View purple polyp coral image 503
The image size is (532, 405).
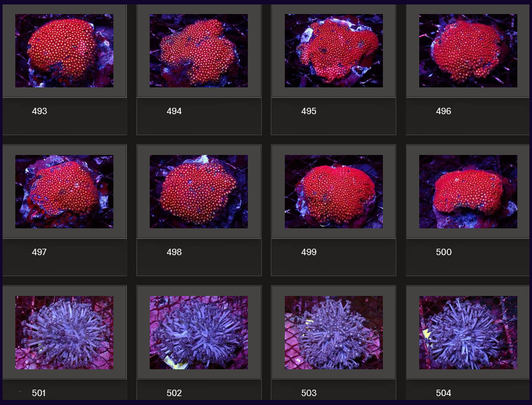click(x=333, y=333)
